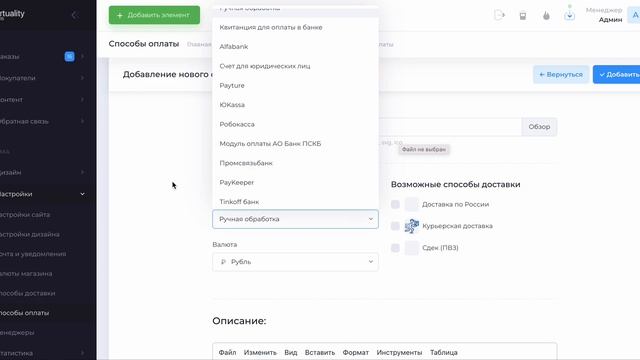Click the Обзор file browse button
The image size is (640, 360).
click(539, 127)
